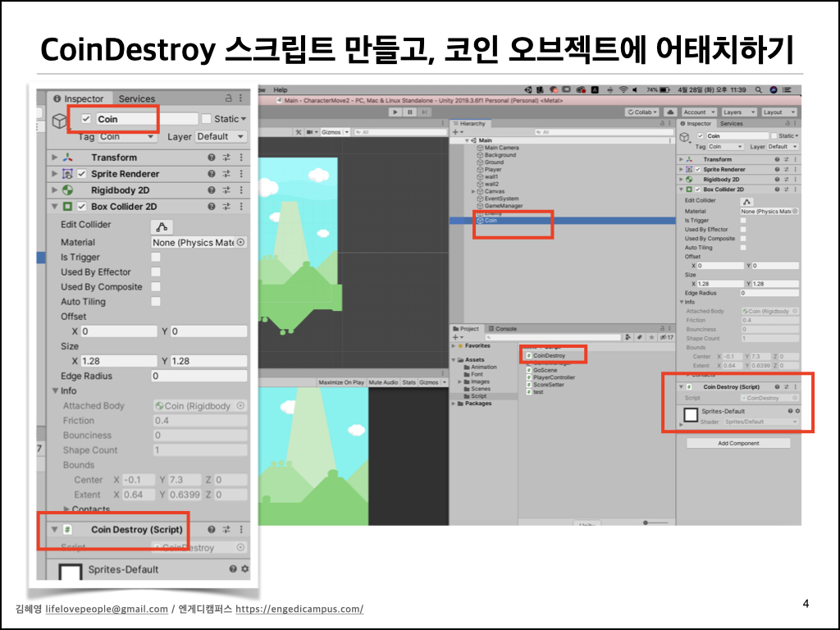Enable Auto Tiling checkbox in enlarged Inspector

(x=156, y=302)
